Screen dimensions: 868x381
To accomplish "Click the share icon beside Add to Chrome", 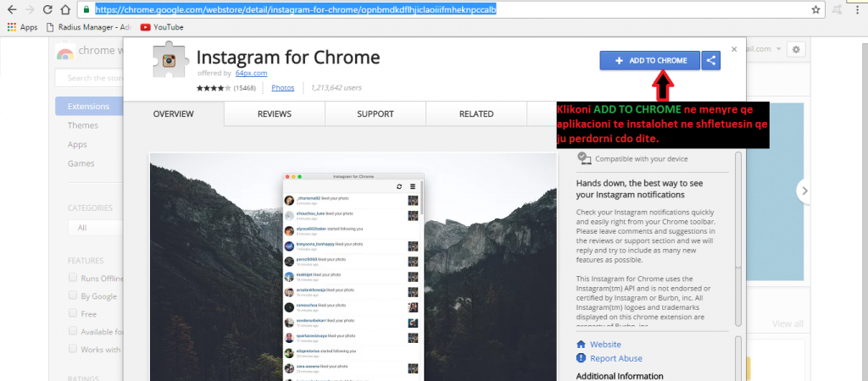I will [712, 60].
